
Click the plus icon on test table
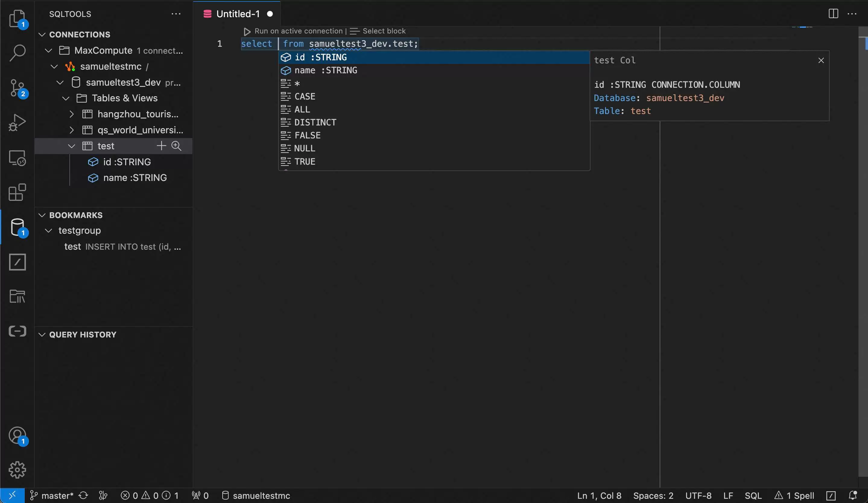tap(161, 146)
